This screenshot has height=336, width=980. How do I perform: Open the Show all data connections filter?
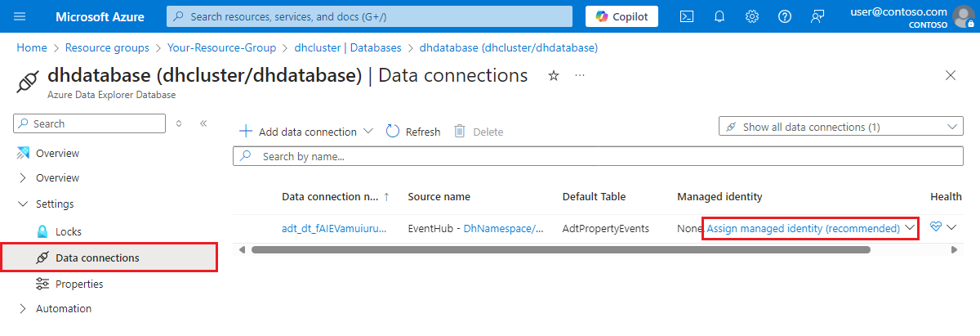[840, 127]
